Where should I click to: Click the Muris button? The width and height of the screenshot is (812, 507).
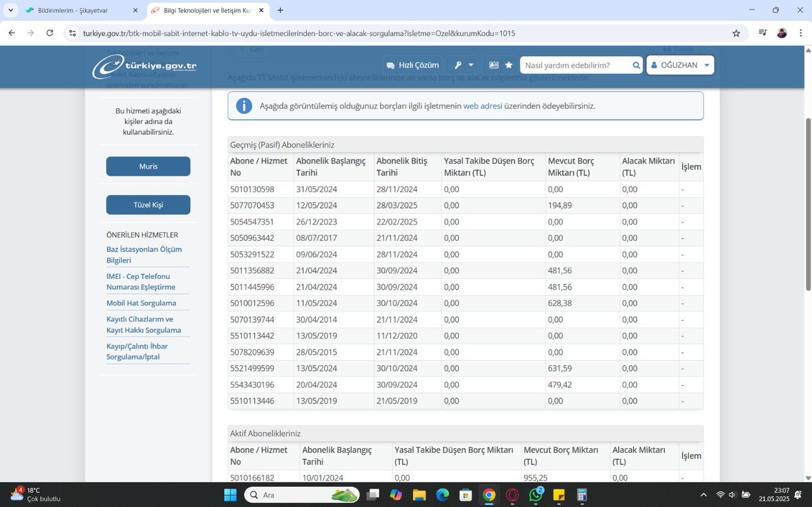[148, 167]
